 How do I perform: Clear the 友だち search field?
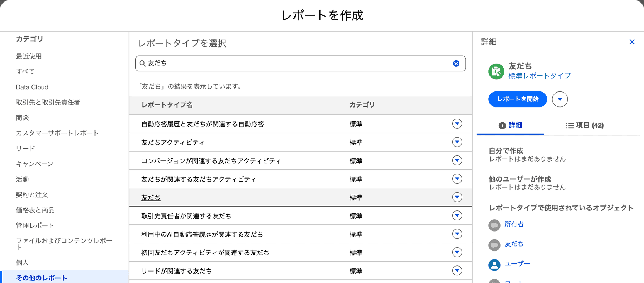point(456,64)
